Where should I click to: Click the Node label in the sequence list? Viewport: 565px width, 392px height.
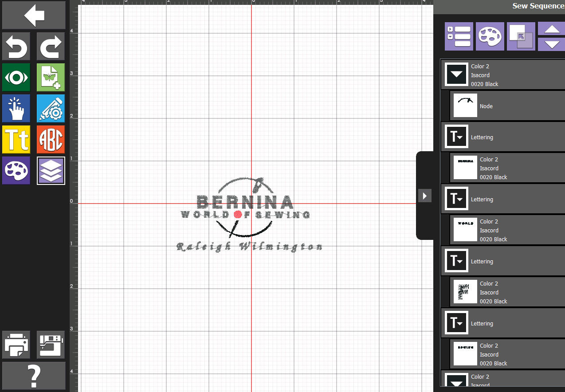486,106
